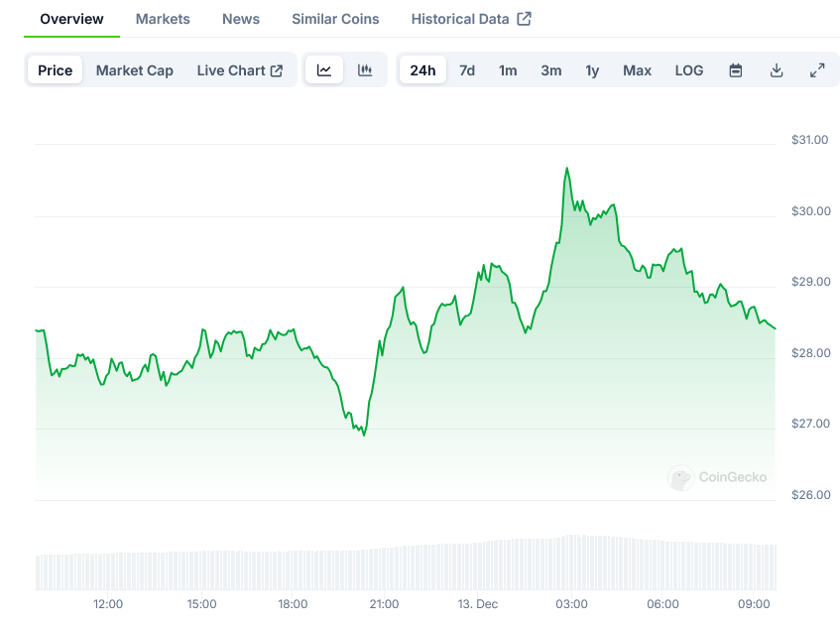This screenshot has width=840, height=628.
Task: Select 1y time range
Action: click(592, 70)
